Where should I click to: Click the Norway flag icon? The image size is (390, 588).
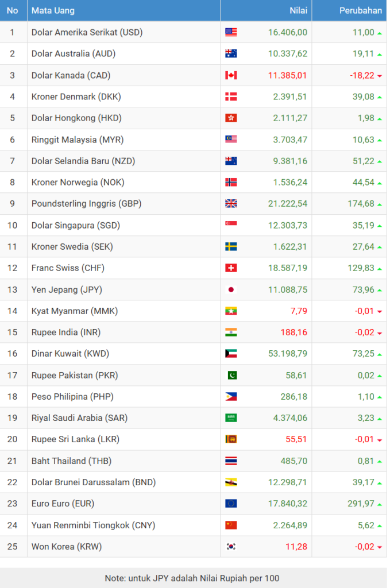[231, 182]
